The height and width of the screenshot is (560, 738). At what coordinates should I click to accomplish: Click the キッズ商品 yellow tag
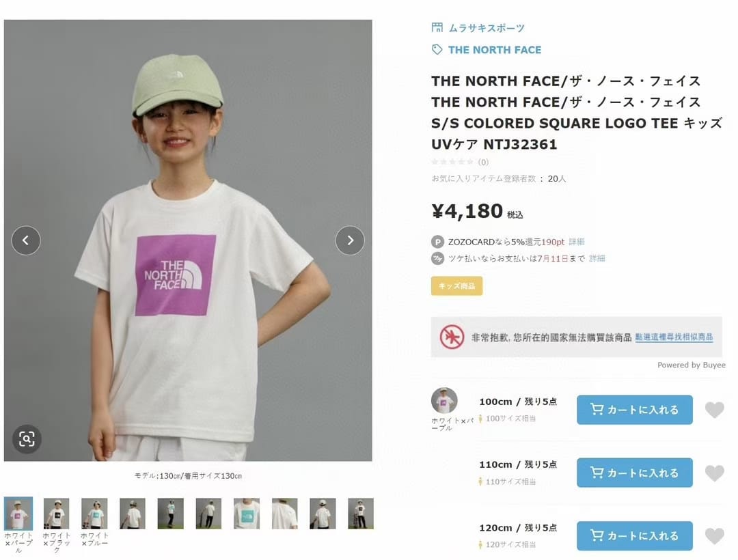coord(456,285)
